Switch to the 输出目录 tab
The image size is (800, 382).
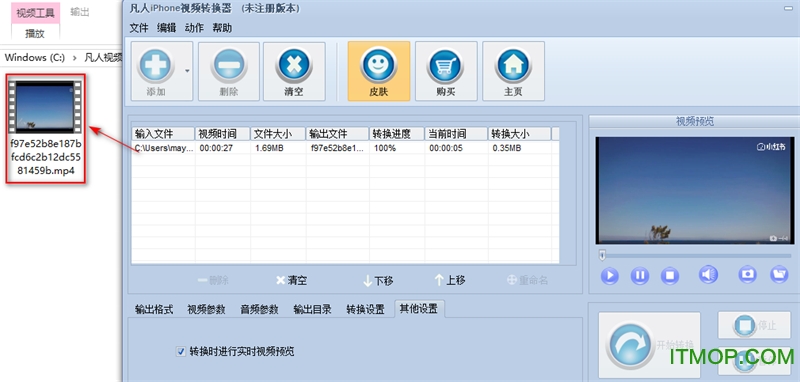(312, 309)
